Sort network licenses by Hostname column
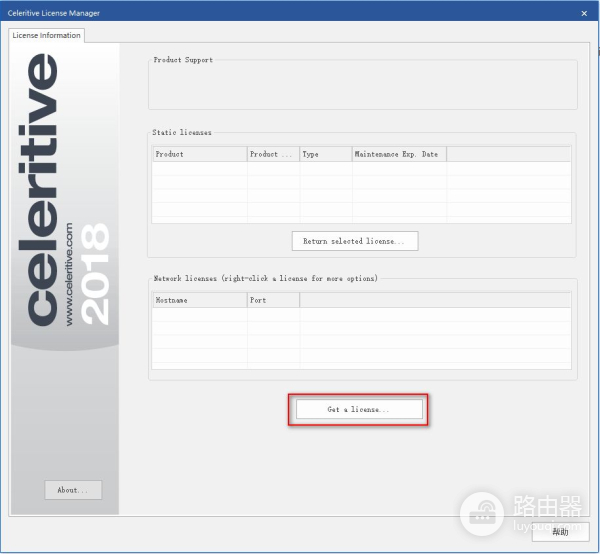 point(199,300)
